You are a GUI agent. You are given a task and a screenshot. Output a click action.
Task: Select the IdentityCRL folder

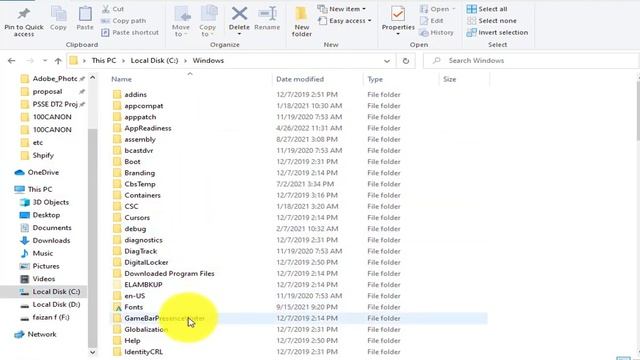(x=138, y=352)
